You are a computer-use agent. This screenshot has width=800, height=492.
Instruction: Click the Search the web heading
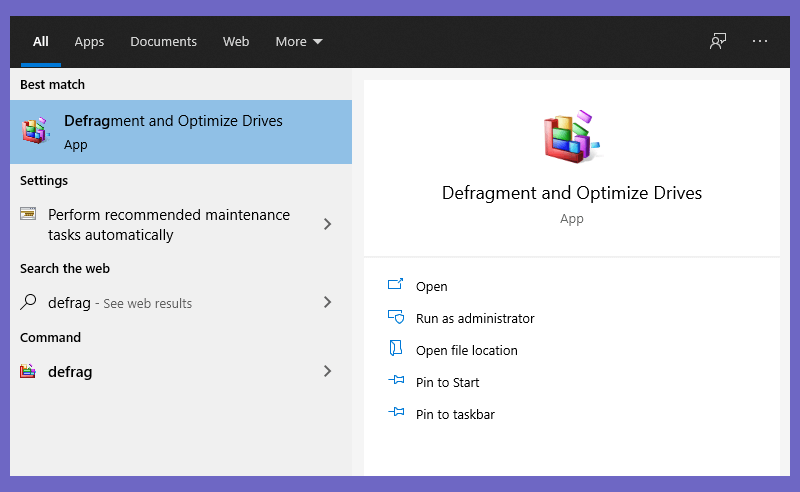pyautogui.click(x=65, y=268)
